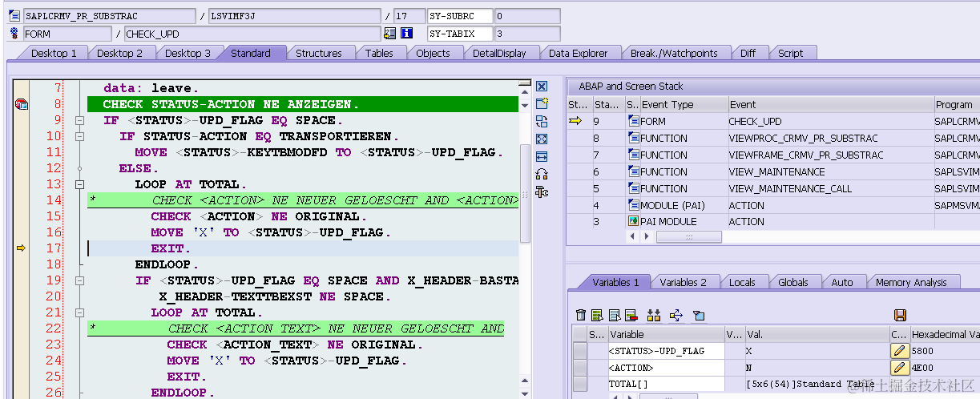980x399 pixels.
Task: Select the row for TOTAL[] variable
Action: [x=580, y=384]
